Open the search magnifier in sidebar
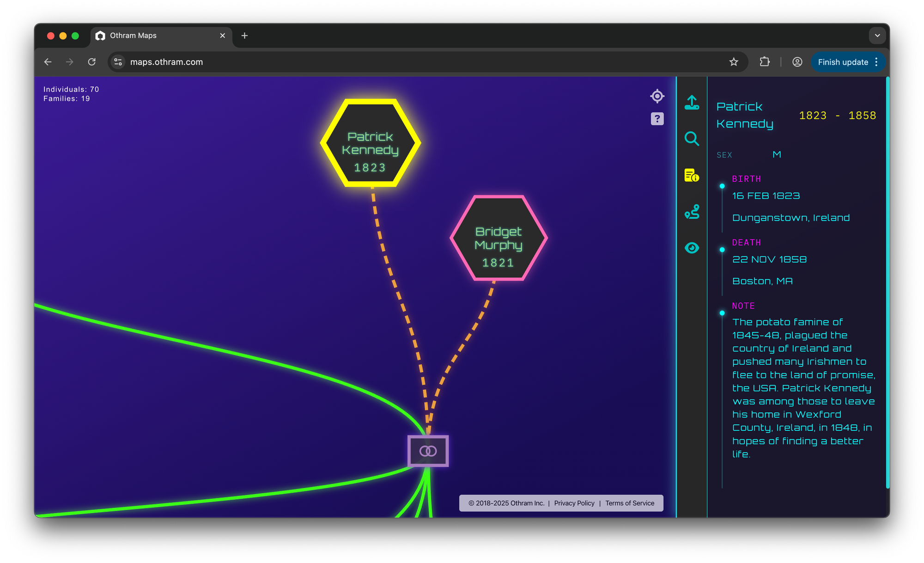Viewport: 924px width, 563px height. tap(692, 138)
